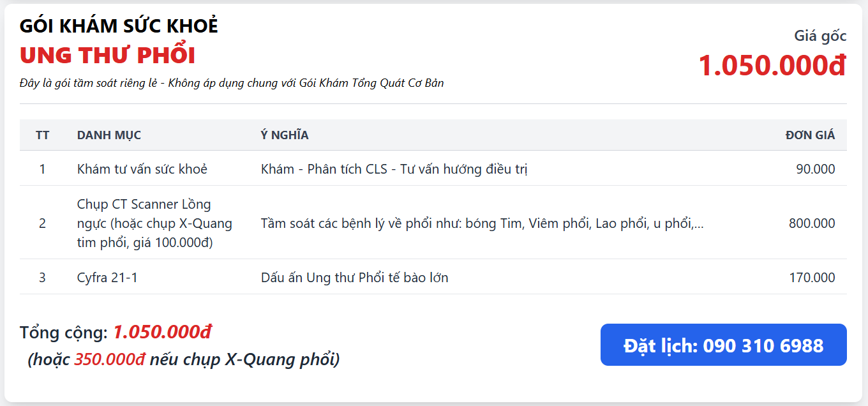Click the DANH MỤC column header
Screen dimensions: 868x406
click(109, 135)
